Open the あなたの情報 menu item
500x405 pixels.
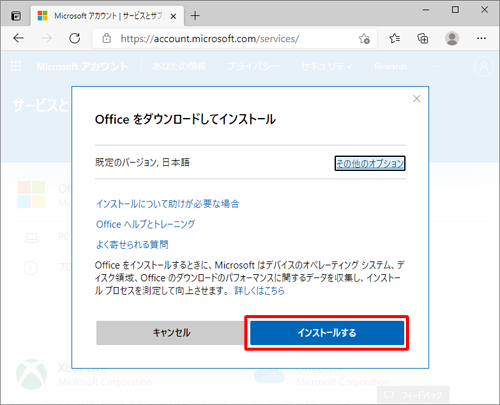[x=179, y=66]
